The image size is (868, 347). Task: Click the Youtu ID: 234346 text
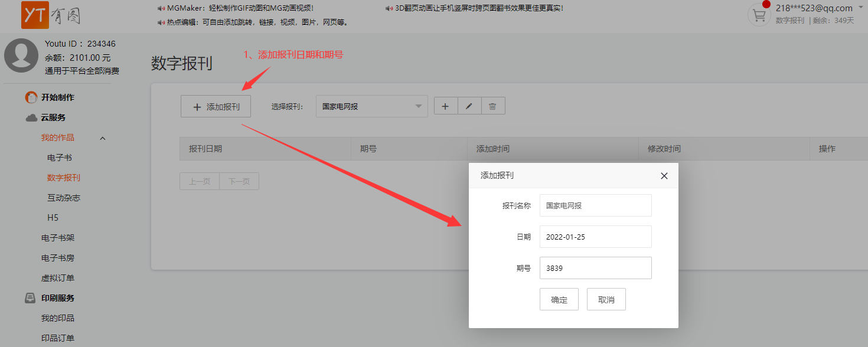80,44
